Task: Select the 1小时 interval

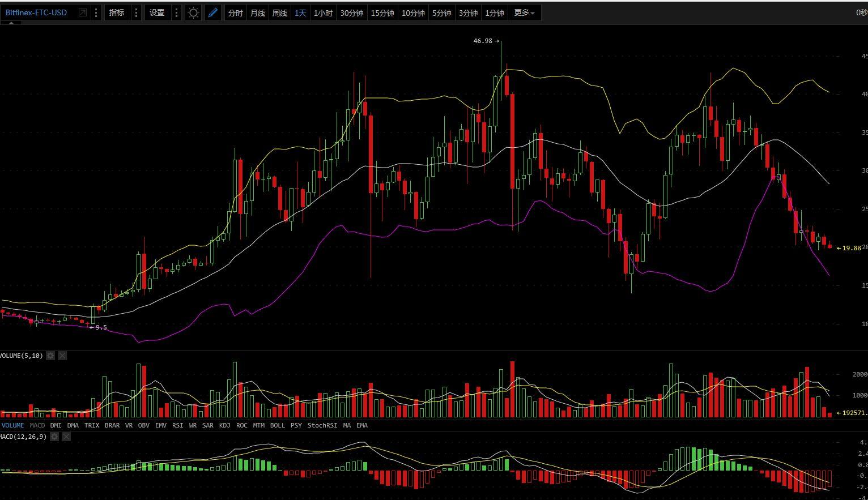Action: [x=323, y=13]
